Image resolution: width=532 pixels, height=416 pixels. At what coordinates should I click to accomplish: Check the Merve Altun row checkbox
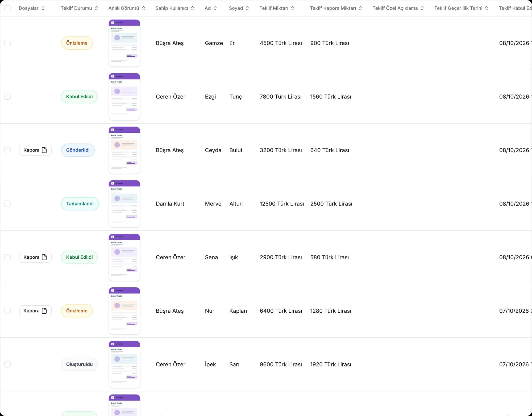(7, 204)
